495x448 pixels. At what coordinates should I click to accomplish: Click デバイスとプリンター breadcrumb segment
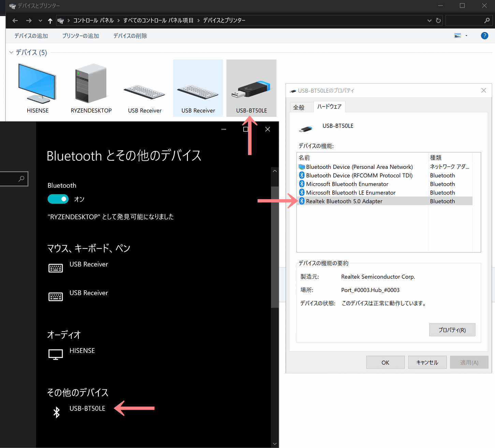(224, 20)
